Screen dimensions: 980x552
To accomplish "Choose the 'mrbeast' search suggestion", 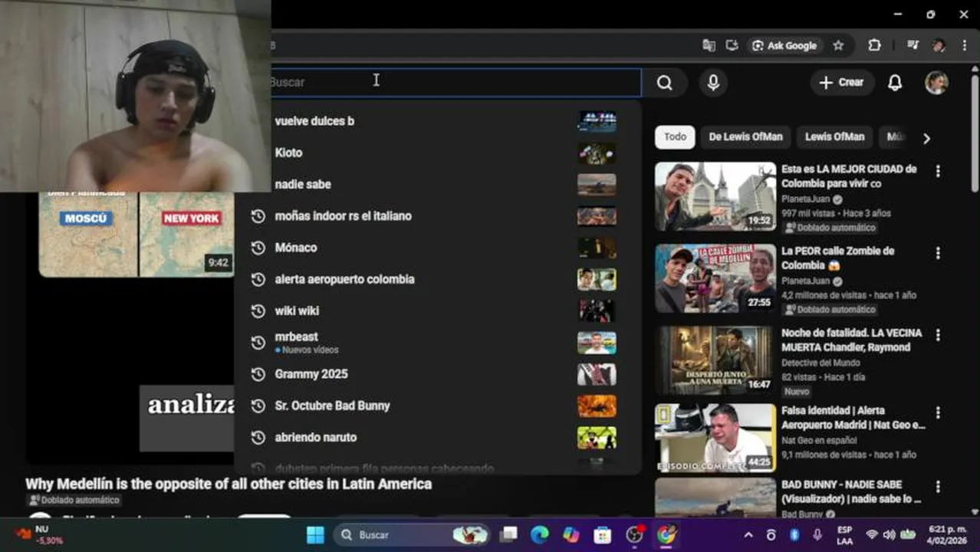I will [x=437, y=342].
